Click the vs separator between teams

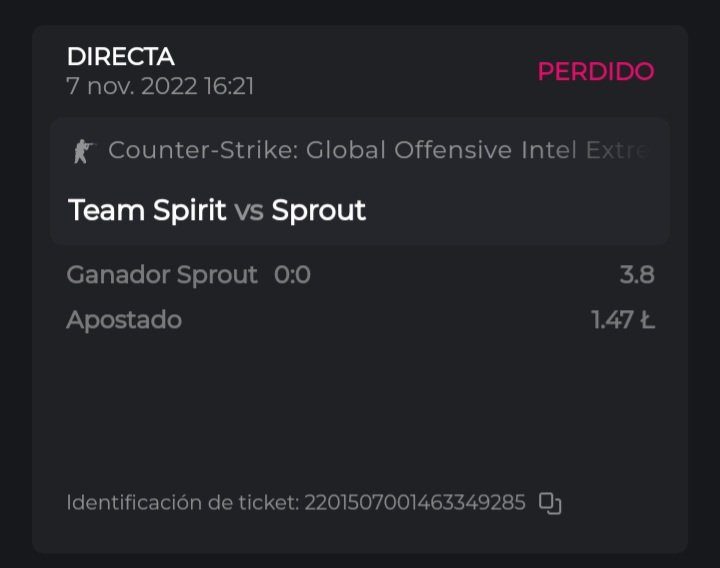(249, 211)
